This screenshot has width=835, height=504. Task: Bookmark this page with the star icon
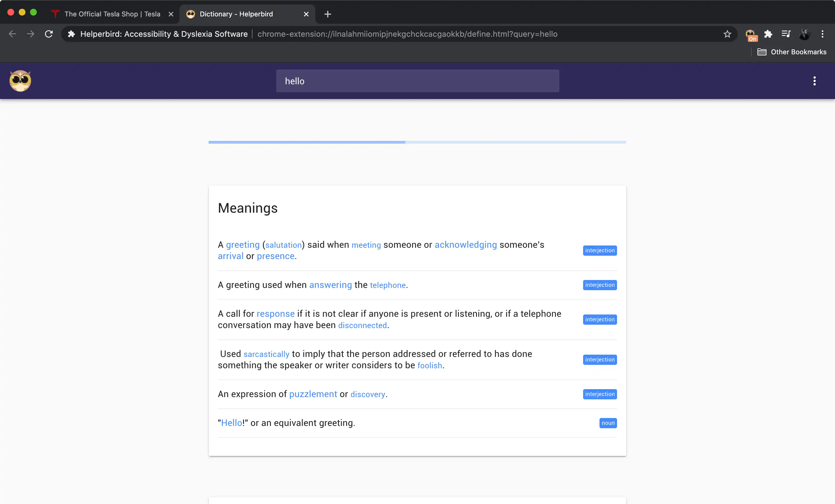[727, 34]
